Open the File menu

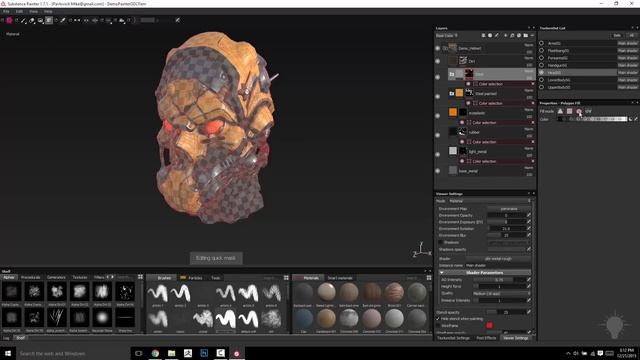click(6, 11)
